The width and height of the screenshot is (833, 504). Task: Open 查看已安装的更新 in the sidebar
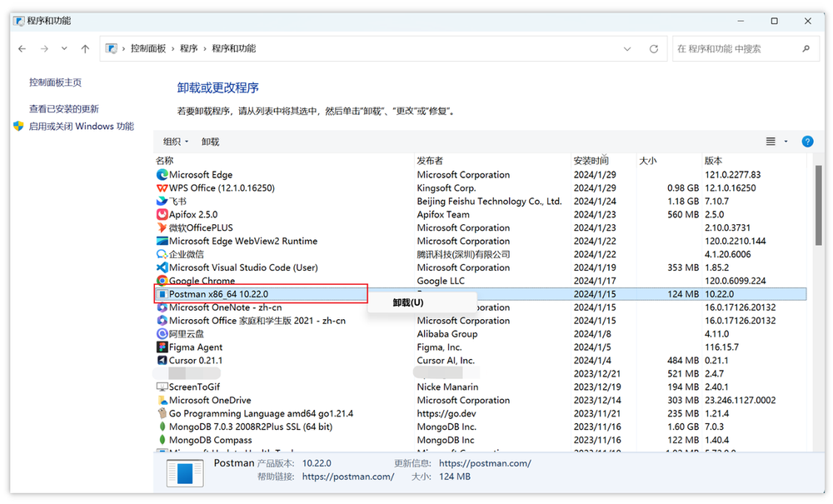coord(53,108)
